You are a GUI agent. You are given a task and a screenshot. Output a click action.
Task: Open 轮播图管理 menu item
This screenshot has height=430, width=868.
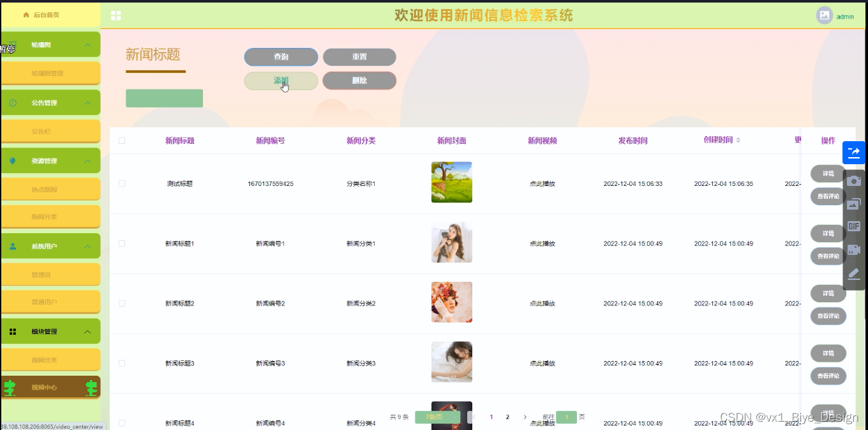50,73
